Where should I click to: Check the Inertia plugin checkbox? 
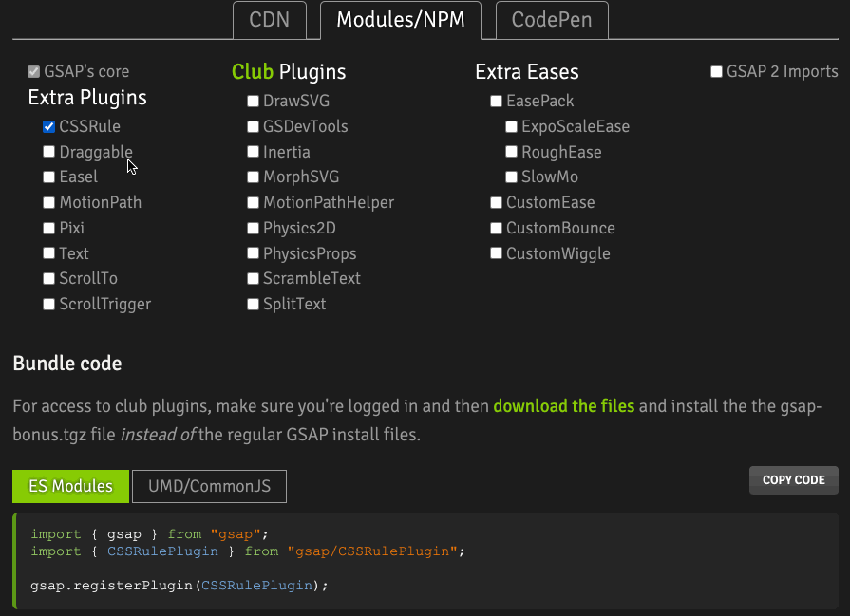pyautogui.click(x=253, y=152)
